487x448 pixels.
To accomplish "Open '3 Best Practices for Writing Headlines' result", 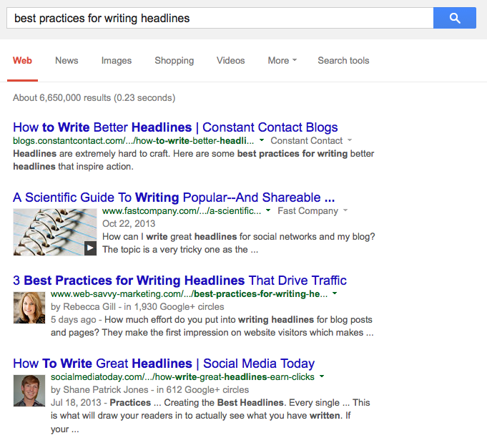I will pyautogui.click(x=179, y=281).
